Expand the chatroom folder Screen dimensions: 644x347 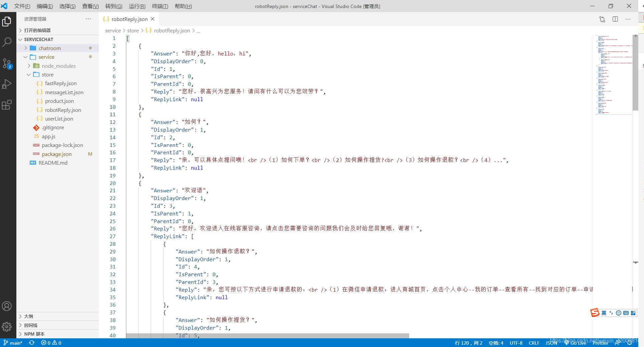[x=58, y=48]
